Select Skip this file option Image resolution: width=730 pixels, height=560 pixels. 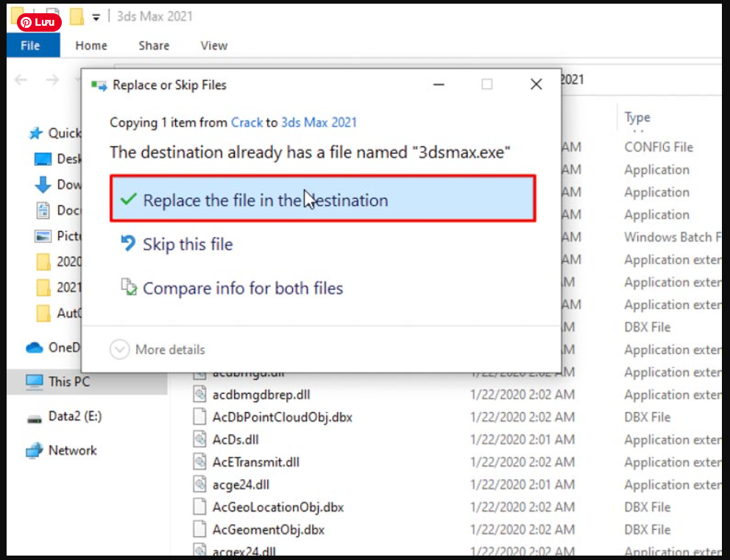(x=188, y=244)
